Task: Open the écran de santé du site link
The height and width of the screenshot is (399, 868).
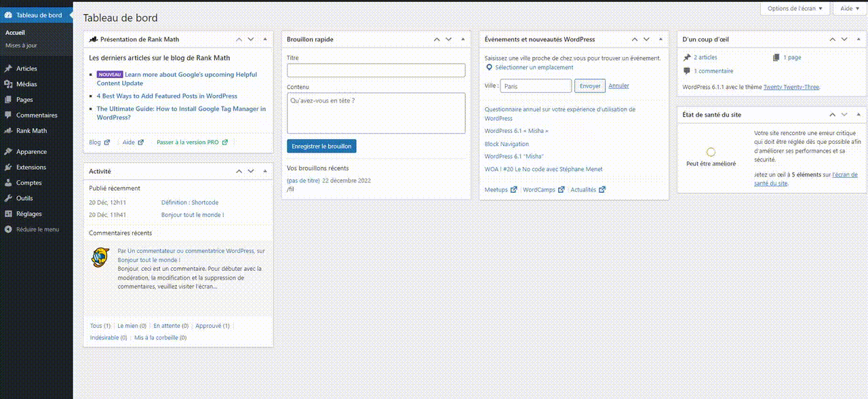Action: tap(805, 179)
